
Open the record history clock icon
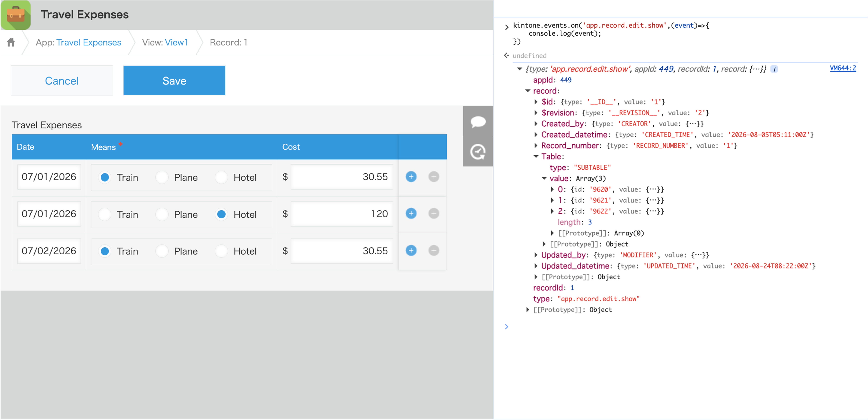(478, 151)
